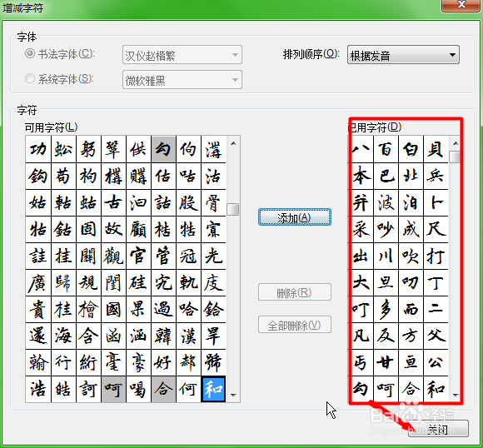
Task: Select character 顧 in available characters
Action: click(x=138, y=229)
